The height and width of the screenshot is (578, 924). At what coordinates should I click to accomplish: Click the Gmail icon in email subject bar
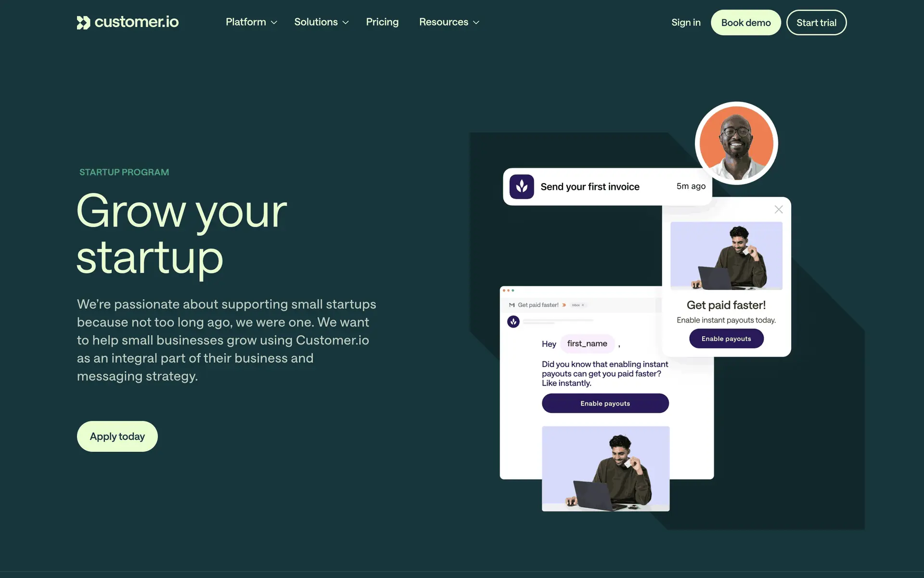(512, 305)
